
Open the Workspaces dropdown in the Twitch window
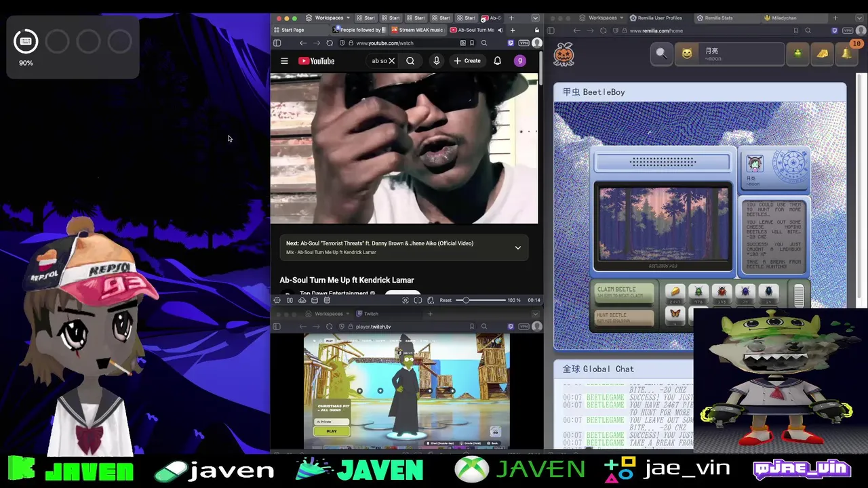(328, 314)
